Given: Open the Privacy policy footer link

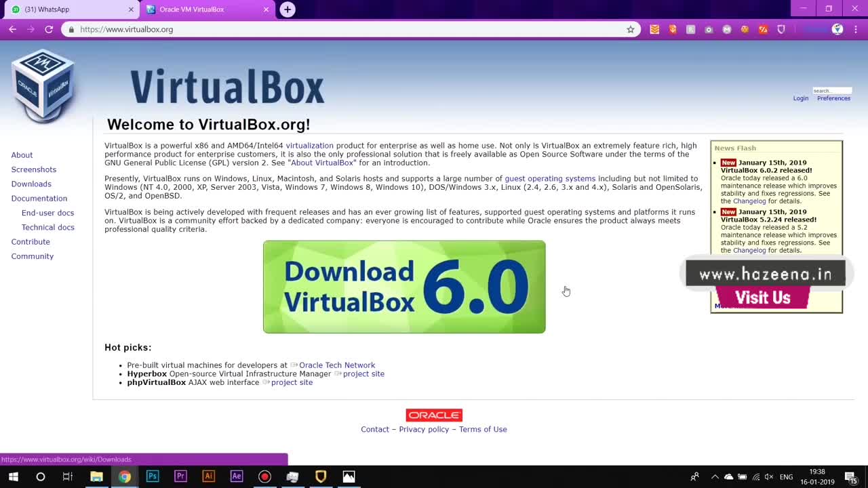Looking at the screenshot, I should coord(424,430).
